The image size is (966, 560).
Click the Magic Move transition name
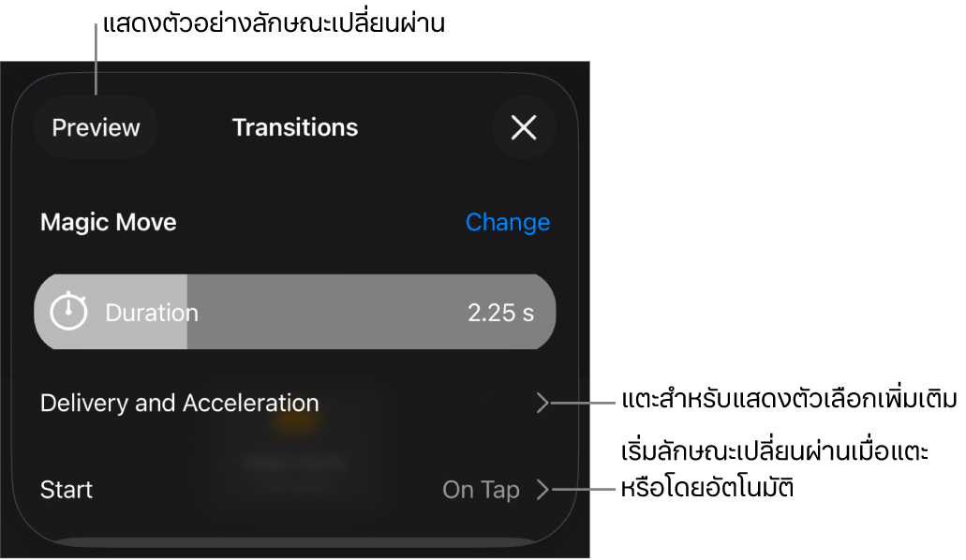pos(109,222)
